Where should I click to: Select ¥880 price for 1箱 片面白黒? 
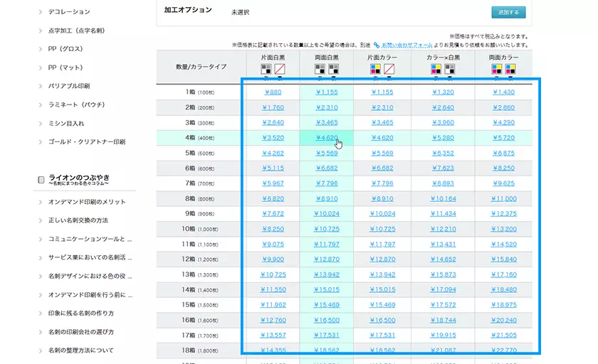(x=273, y=92)
